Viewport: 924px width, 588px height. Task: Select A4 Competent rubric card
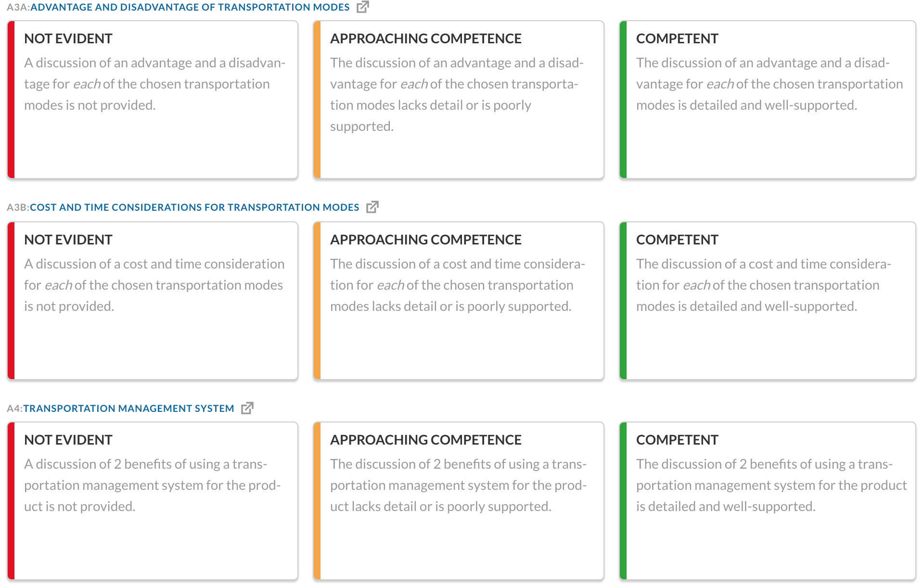[768, 501]
